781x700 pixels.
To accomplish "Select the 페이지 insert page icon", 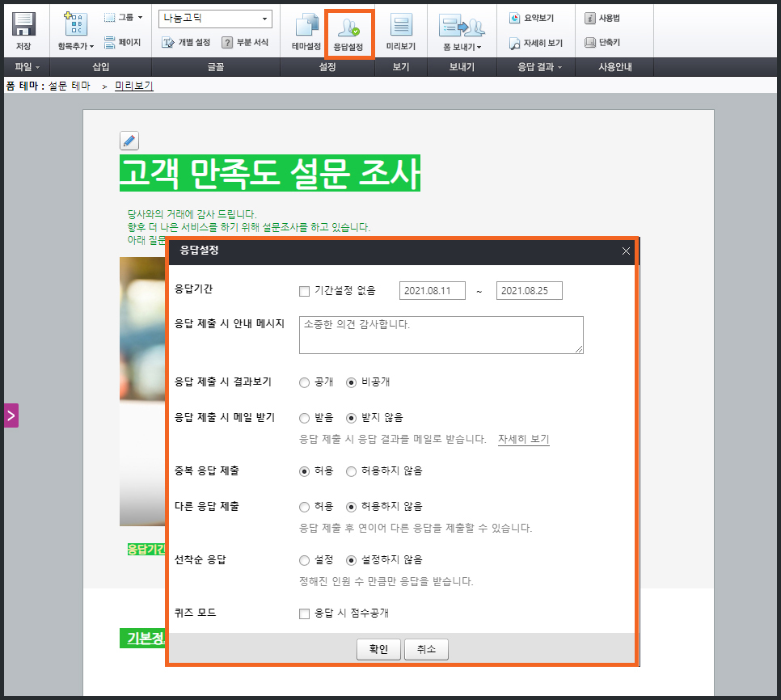I will point(108,43).
